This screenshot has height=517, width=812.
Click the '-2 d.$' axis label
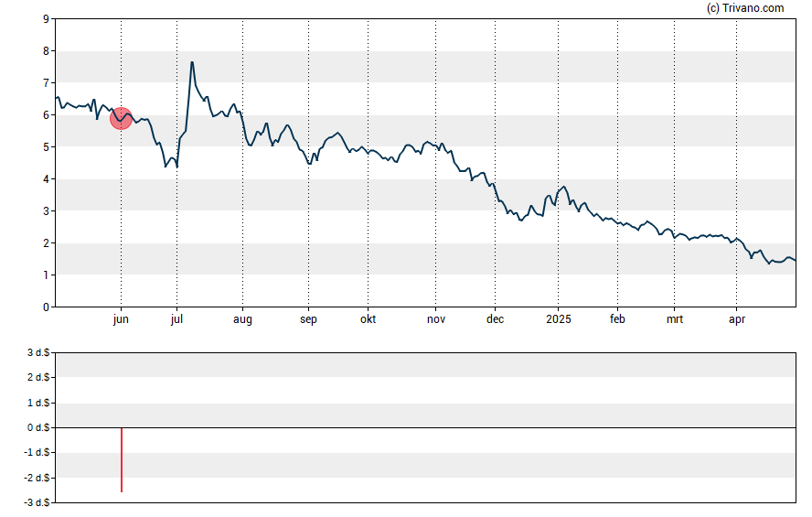37,478
